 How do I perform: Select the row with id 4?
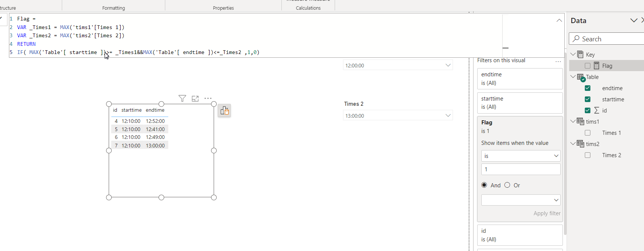[140, 121]
